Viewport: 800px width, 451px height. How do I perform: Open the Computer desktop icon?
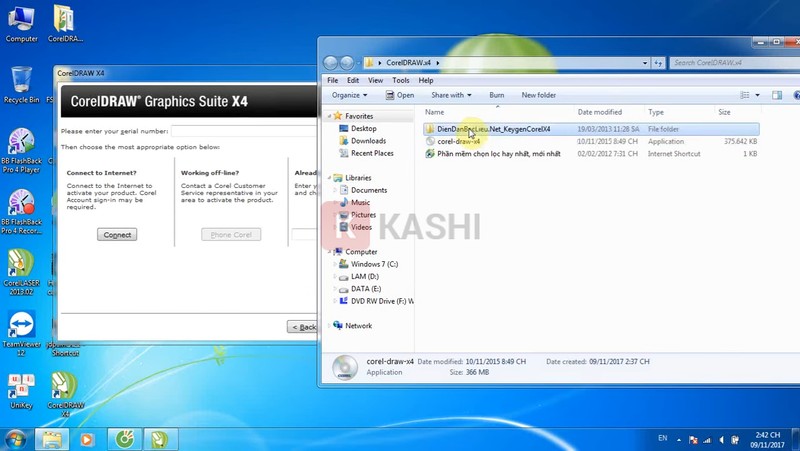pyautogui.click(x=21, y=24)
